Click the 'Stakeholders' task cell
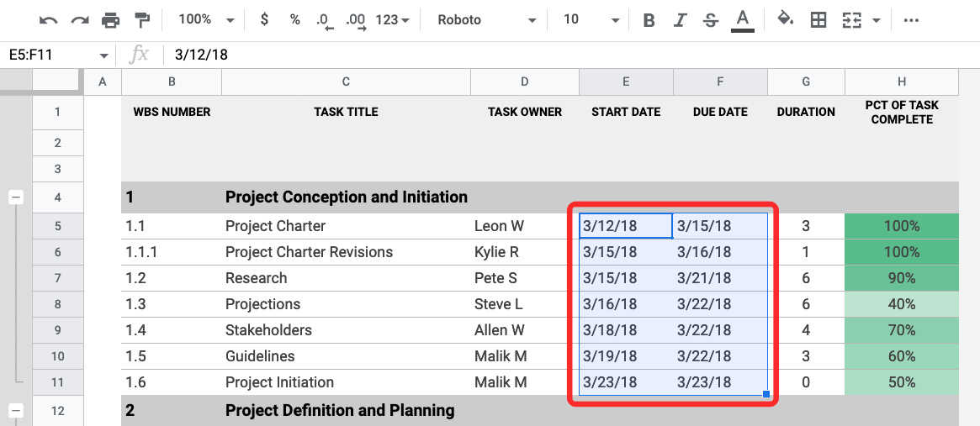 click(346, 330)
